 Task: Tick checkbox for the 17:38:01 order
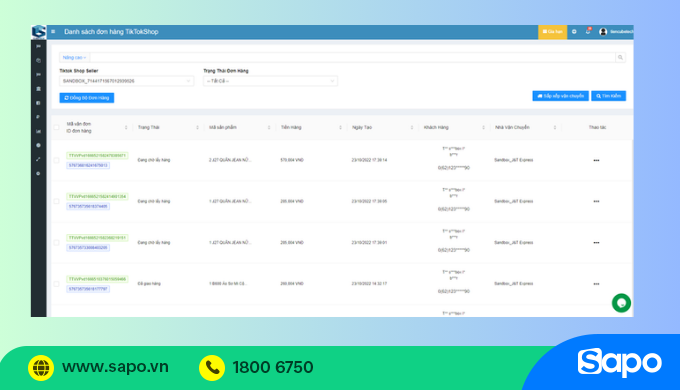click(56, 243)
